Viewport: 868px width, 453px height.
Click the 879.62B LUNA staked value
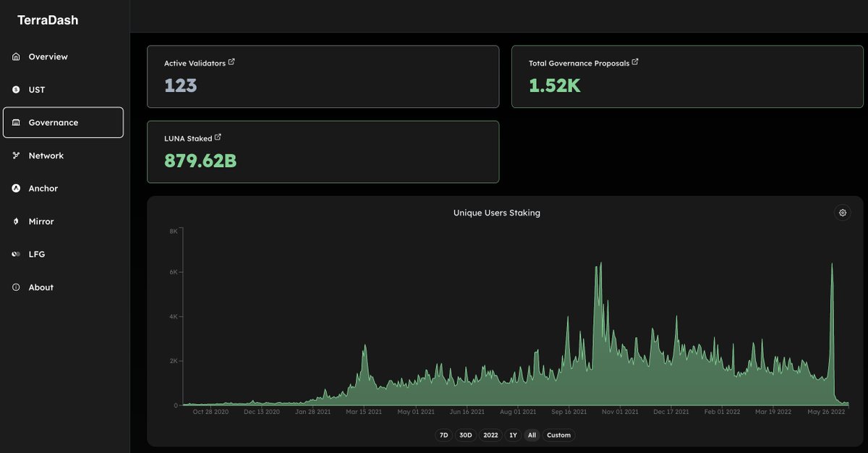point(200,161)
